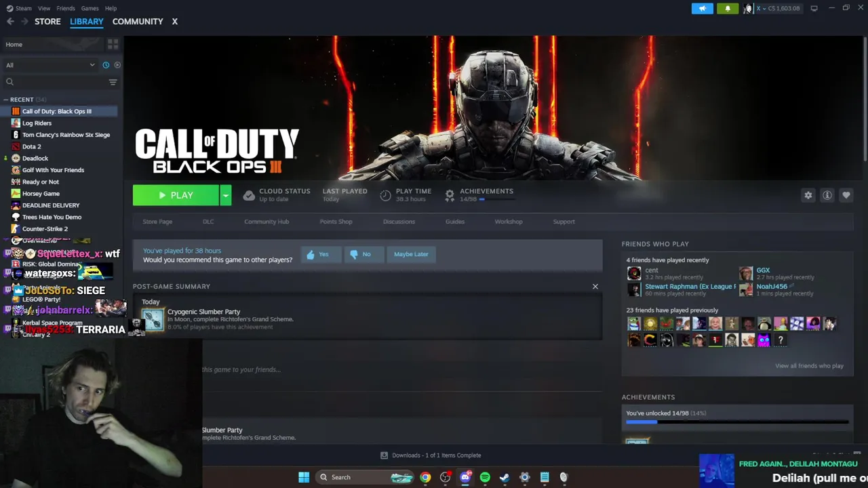Open OBS from the taskbar
The width and height of the screenshot is (868, 488).
pos(445,477)
